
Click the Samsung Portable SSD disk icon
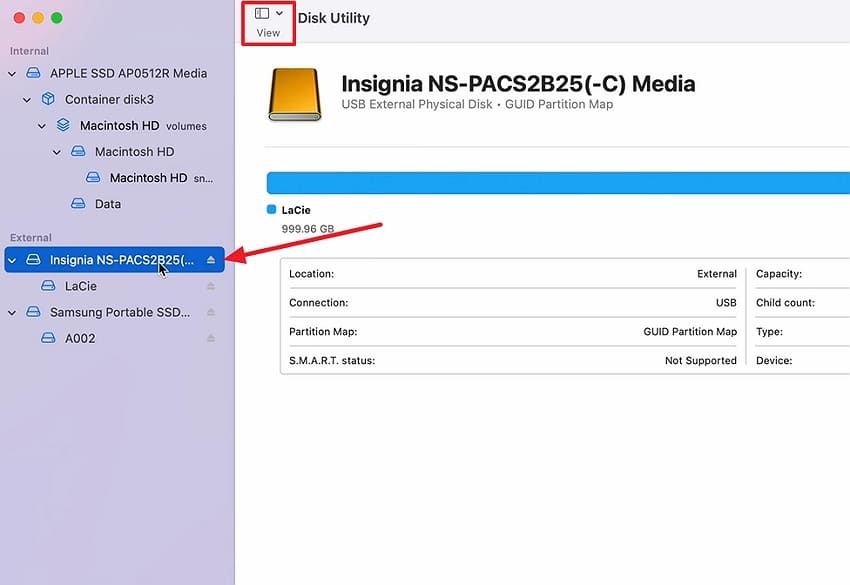(x=33, y=312)
